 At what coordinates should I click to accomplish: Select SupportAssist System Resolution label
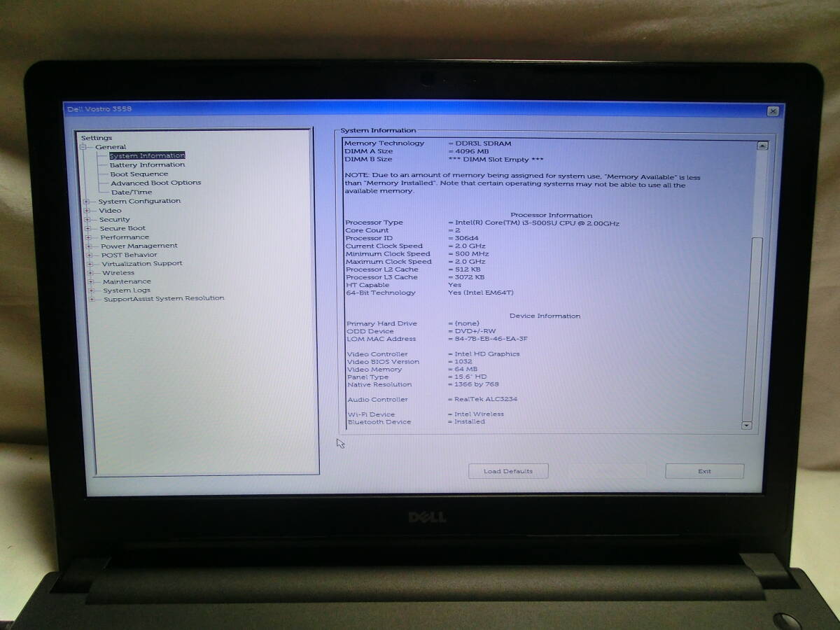coord(164,298)
